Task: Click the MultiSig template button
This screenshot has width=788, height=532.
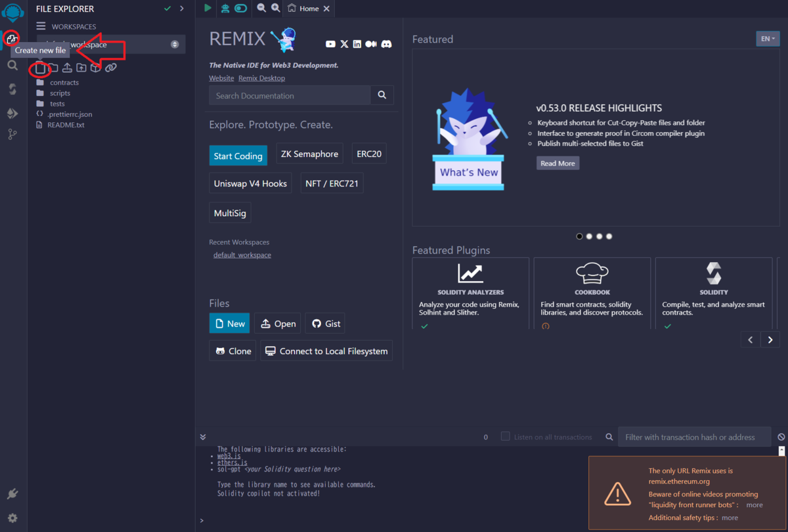Action: pos(230,213)
